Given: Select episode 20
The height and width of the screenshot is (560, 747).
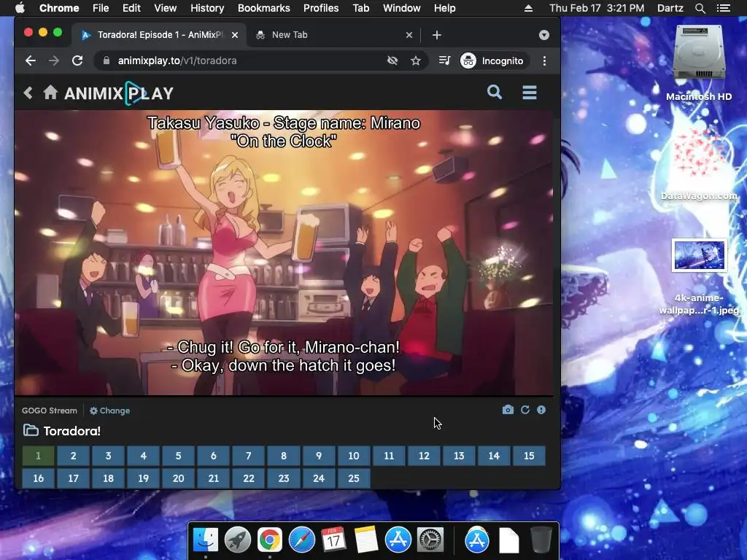Looking at the screenshot, I should pyautogui.click(x=178, y=478).
